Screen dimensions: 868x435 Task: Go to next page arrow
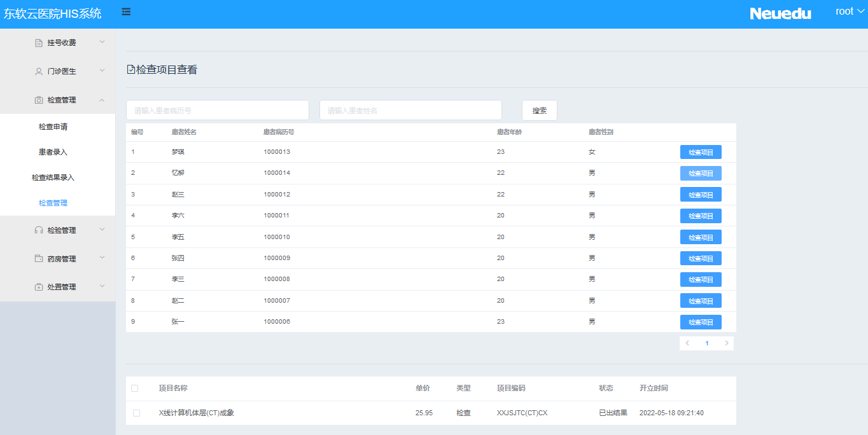point(727,343)
